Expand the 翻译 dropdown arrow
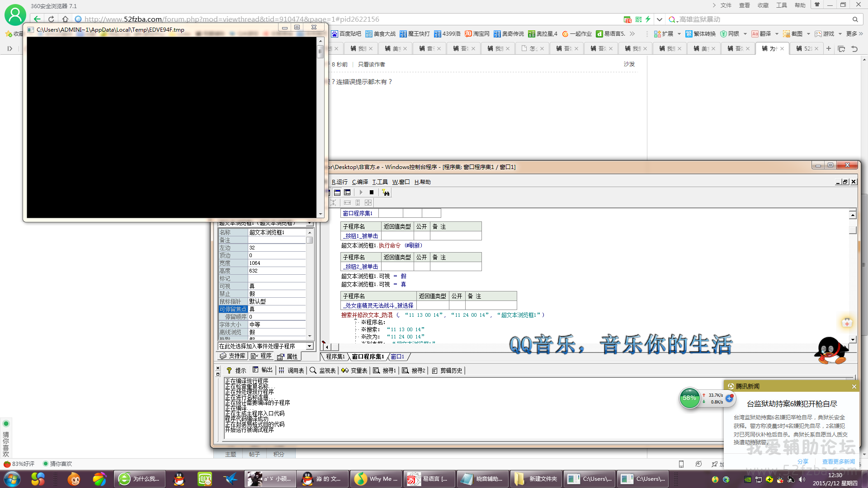868x488 pixels. point(777,34)
